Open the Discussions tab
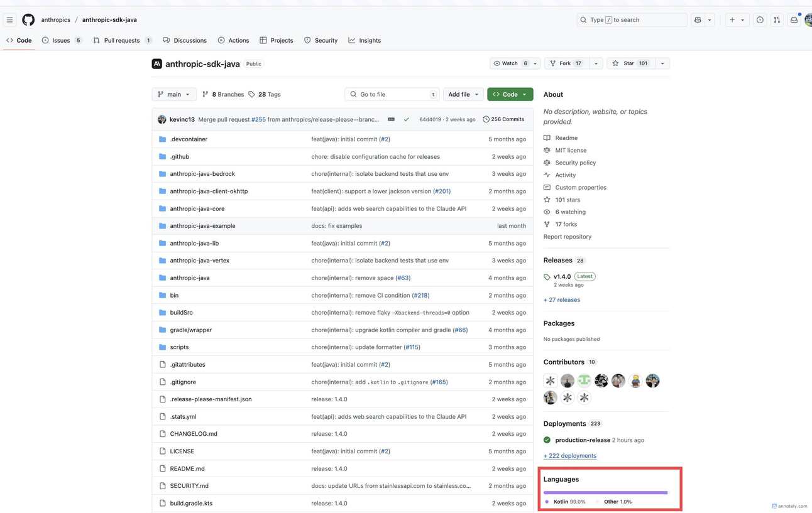 click(185, 40)
